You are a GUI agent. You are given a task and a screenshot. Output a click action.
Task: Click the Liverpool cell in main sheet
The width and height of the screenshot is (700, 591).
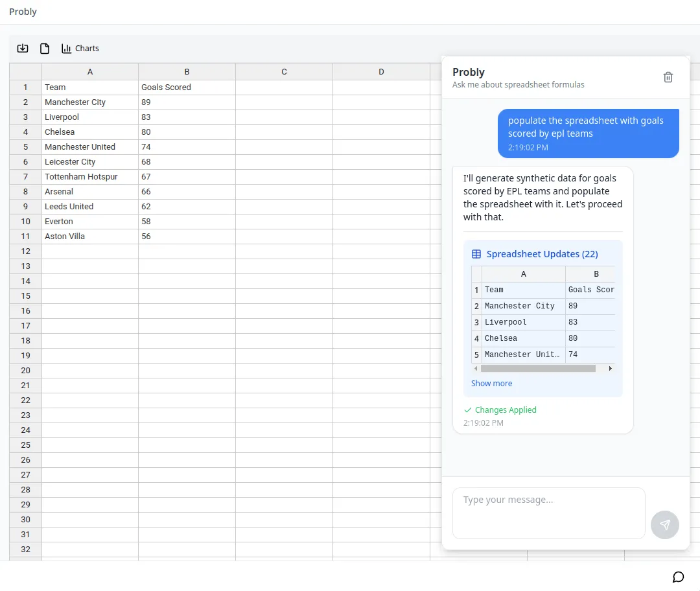coord(90,117)
